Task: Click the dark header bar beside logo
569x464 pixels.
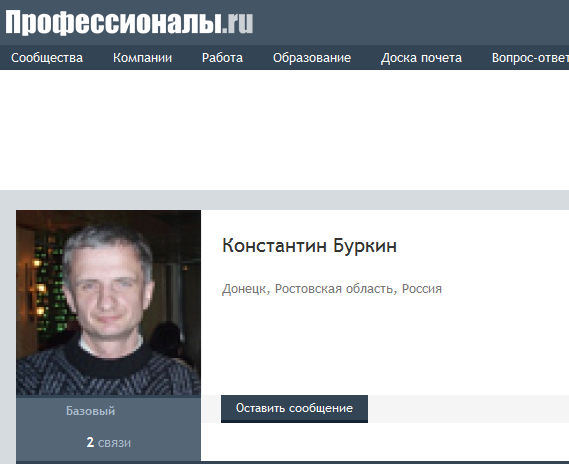Action: [x=410, y=22]
